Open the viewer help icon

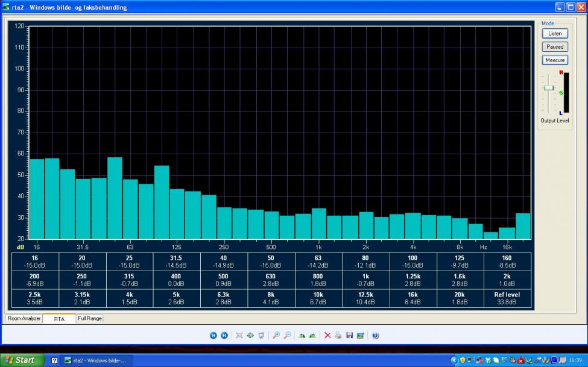(x=375, y=336)
